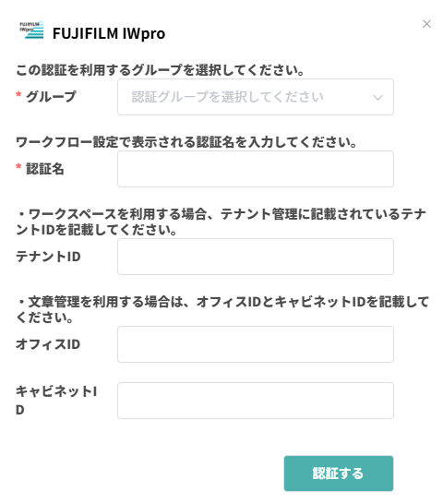Open the 認証グループを選択してください dropdown
443x504 pixels.
coord(256,97)
